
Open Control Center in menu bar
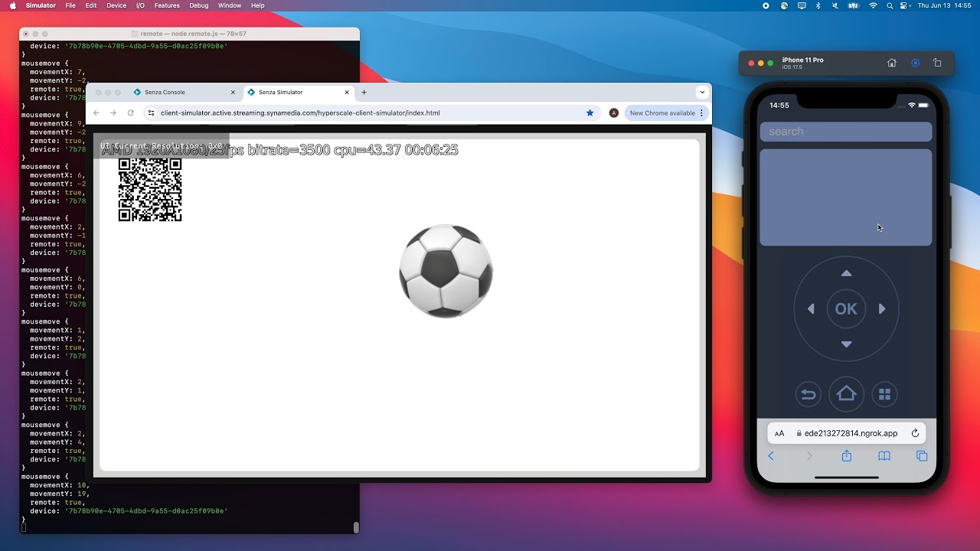[x=905, y=5]
